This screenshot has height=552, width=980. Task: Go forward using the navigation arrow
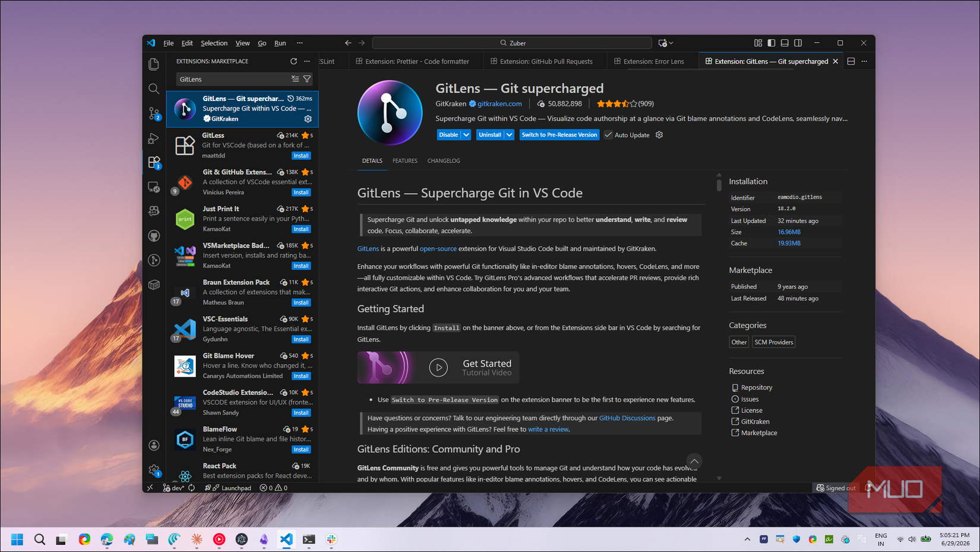(362, 43)
